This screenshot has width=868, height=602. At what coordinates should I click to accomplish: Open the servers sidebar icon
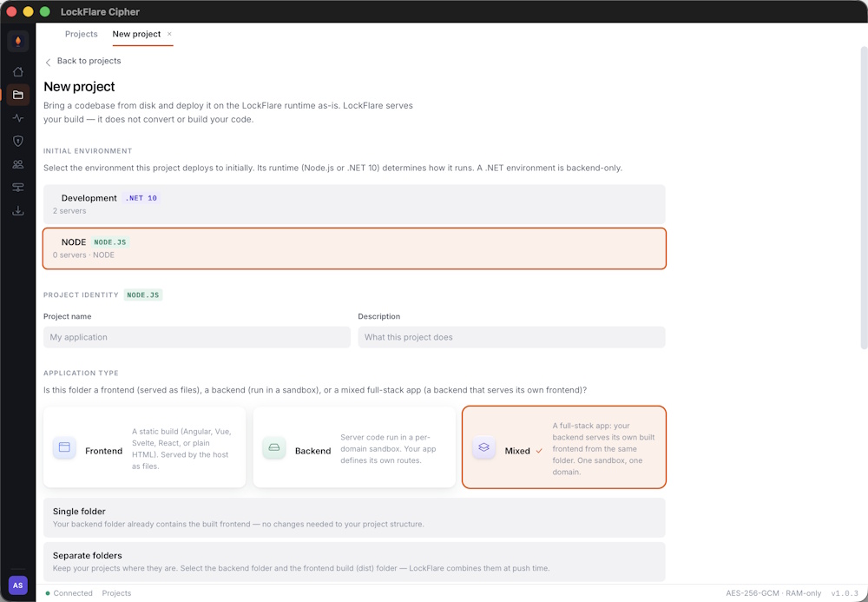[x=17, y=187]
